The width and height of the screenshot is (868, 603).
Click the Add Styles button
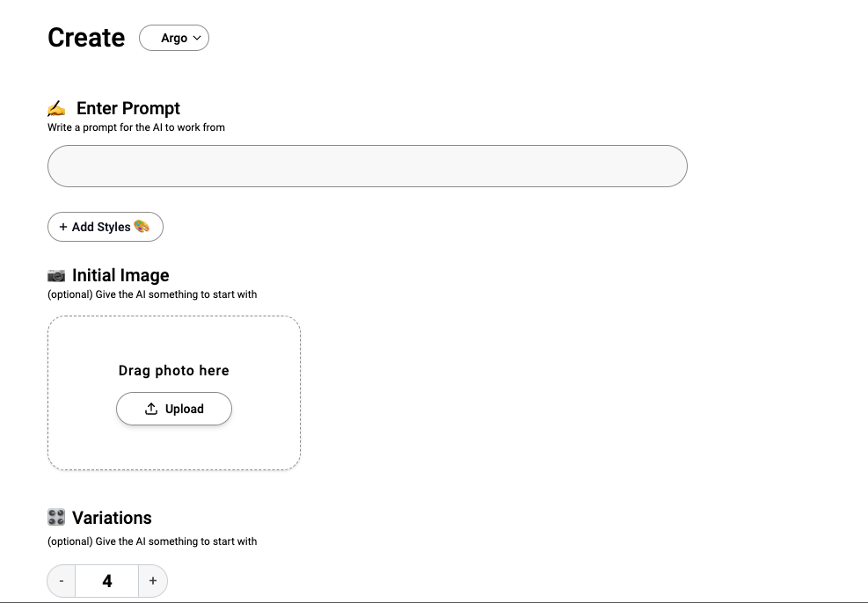106,227
